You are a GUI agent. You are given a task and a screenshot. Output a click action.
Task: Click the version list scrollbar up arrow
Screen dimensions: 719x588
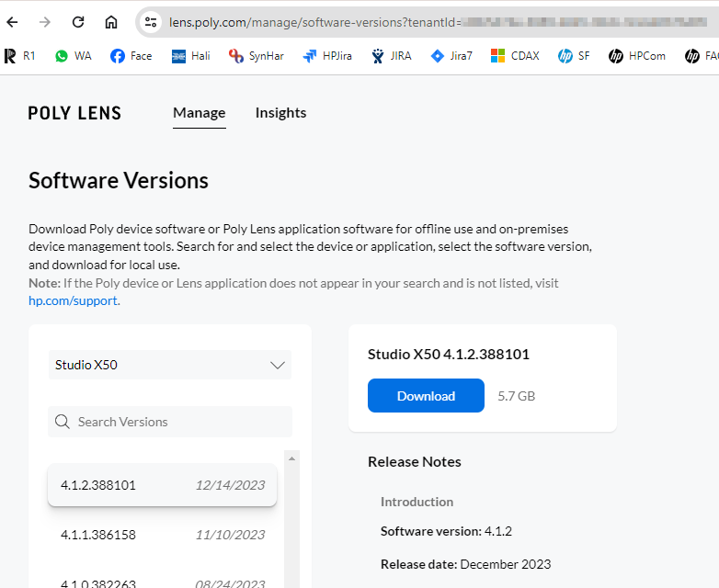coord(292,458)
